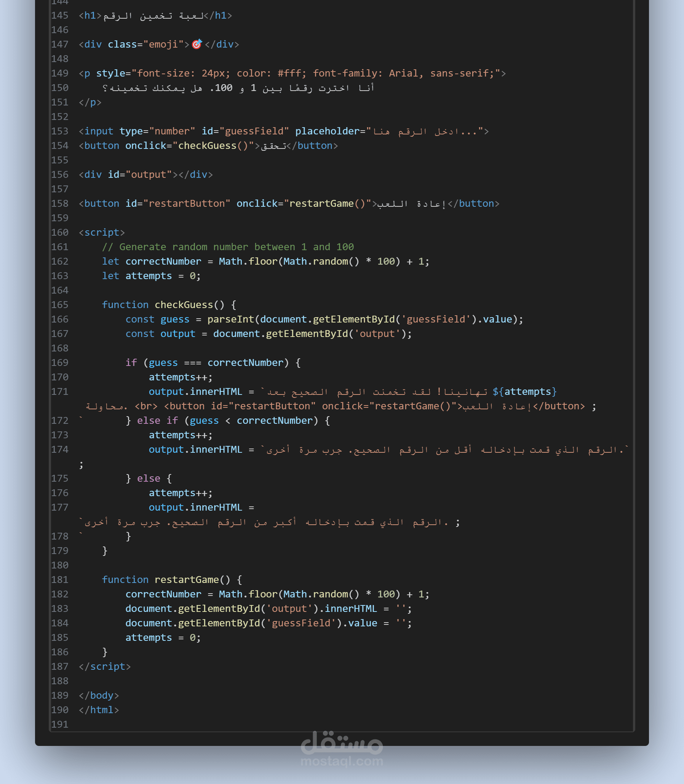Click "color: #fff" in the style attribute
This screenshot has width=684, height=784.
tap(272, 73)
